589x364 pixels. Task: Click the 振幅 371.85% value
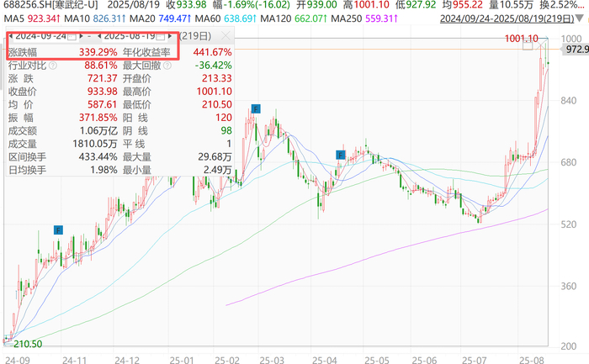98,118
